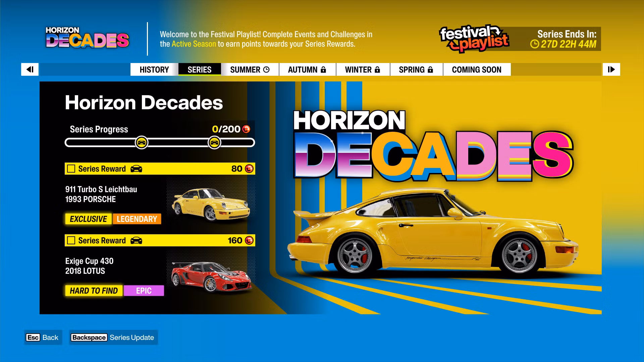Select the locked Winter tab
Image resolution: width=644 pixels, height=362 pixels.
tap(363, 69)
